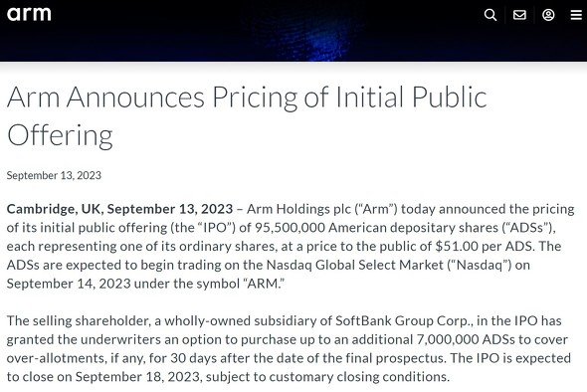This screenshot has height=392, width=587.
Task: Click the 'September 18, 2023' closing date text
Action: 137,377
